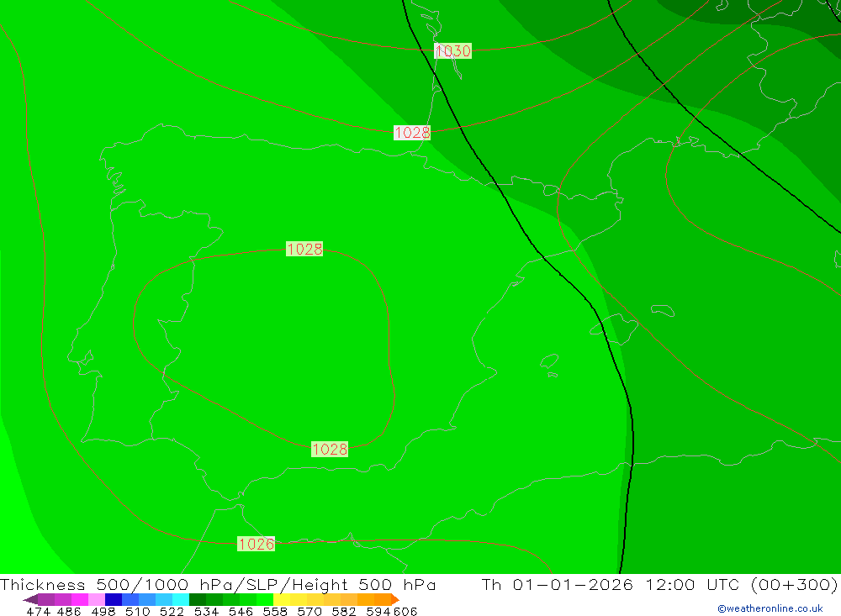Click the 498 legend value
This screenshot has height=616, width=841.
click(103, 612)
